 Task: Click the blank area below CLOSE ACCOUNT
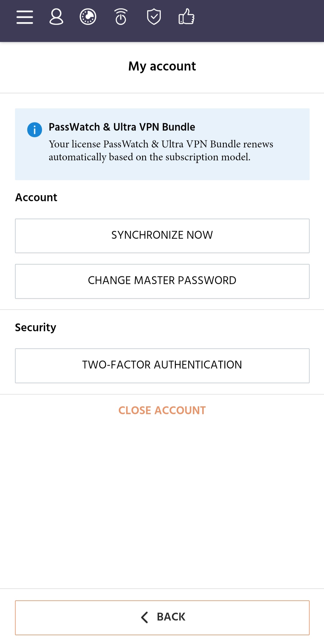[162, 502]
